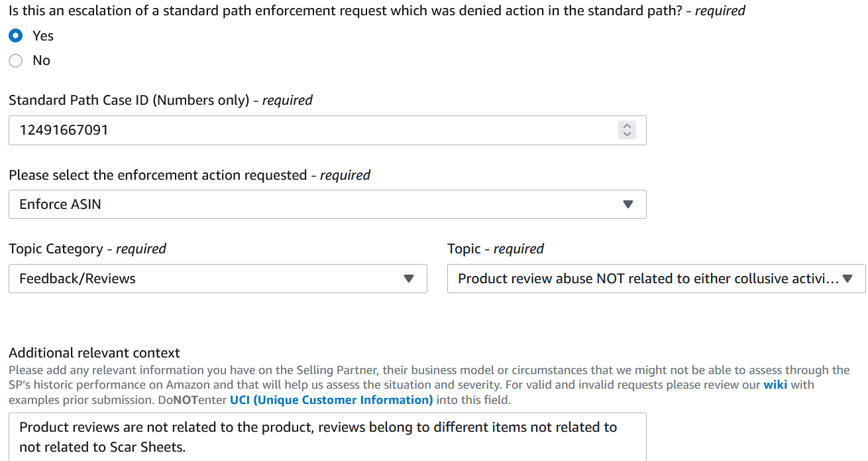Viewport: 868px width, 461px height.
Task: Click the Topic Category required label
Action: tap(87, 249)
